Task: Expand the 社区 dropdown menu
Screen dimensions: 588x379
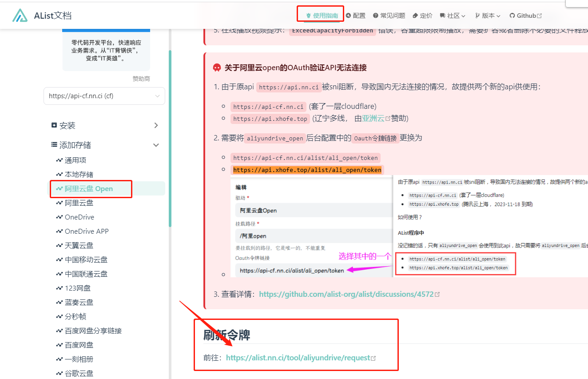Action: coord(453,16)
